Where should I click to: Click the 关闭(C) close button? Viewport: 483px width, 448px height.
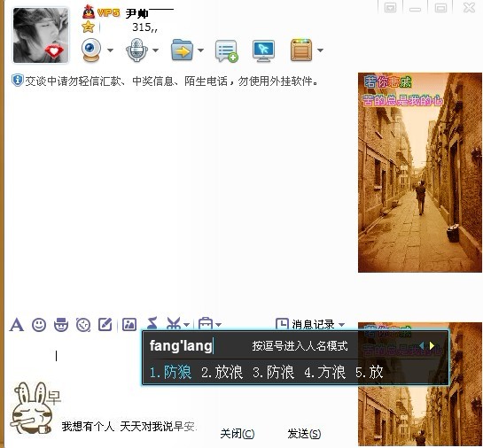tap(238, 434)
